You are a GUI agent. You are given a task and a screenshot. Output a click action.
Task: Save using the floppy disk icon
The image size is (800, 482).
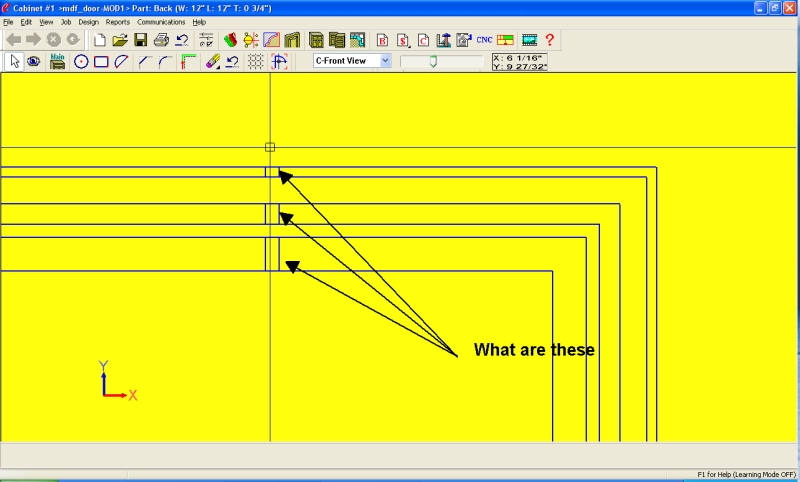click(141, 40)
